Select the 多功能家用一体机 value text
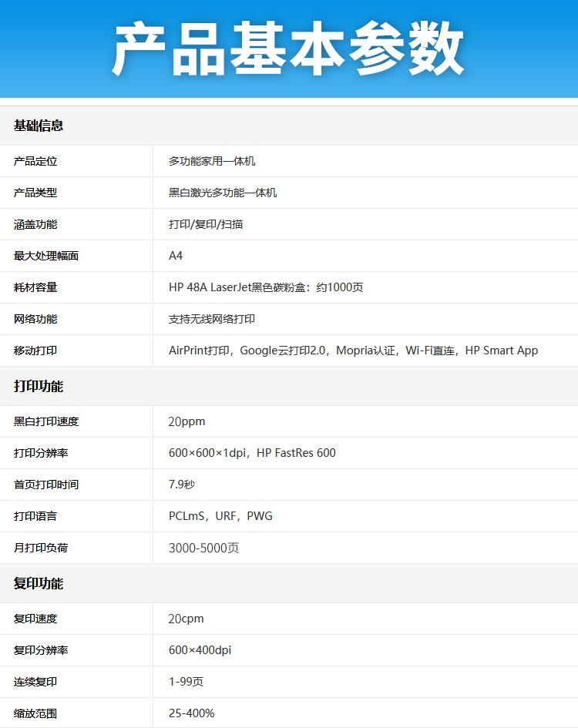Image resolution: width=578 pixels, height=728 pixels. [212, 162]
